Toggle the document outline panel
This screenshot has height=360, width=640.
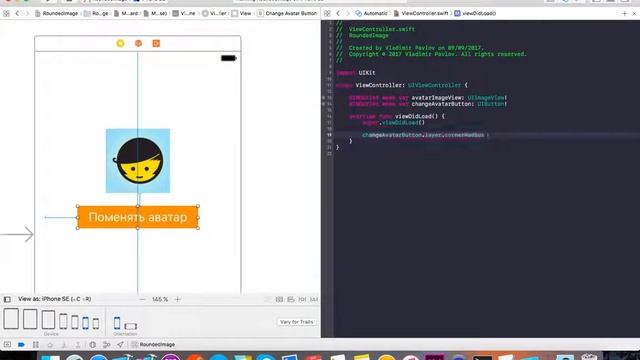[x=7, y=299]
